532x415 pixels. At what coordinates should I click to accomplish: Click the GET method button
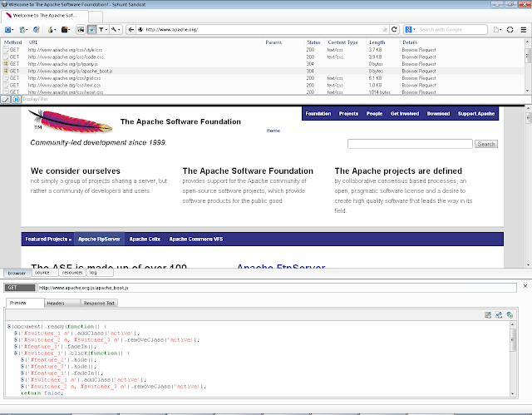coord(20,288)
